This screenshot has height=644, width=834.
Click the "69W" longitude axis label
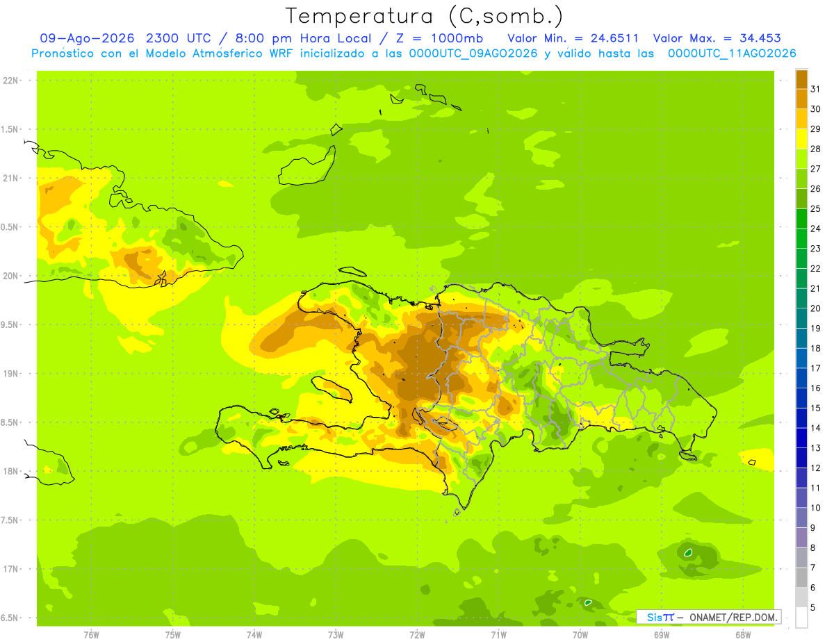(662, 635)
